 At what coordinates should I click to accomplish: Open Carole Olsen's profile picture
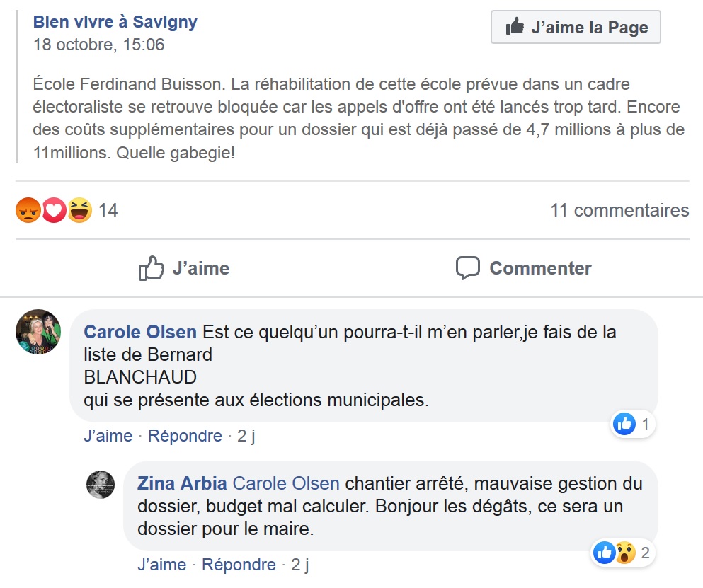(x=38, y=332)
